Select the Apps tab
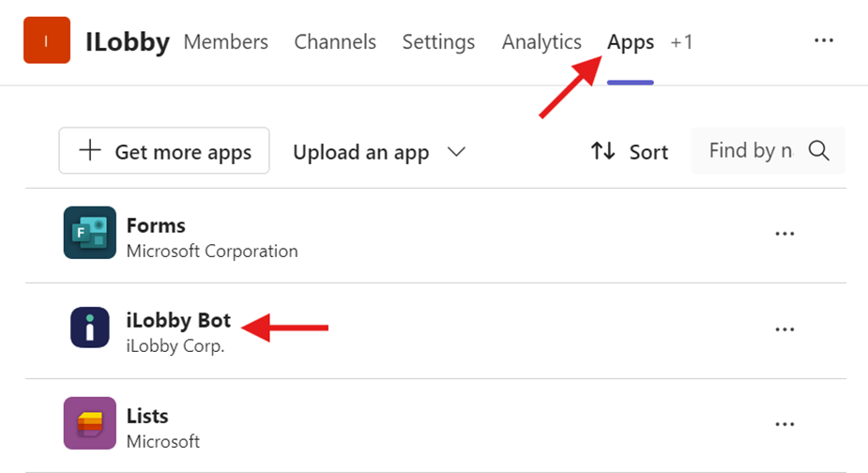Viewport: 868px width, 473px height. point(631,42)
